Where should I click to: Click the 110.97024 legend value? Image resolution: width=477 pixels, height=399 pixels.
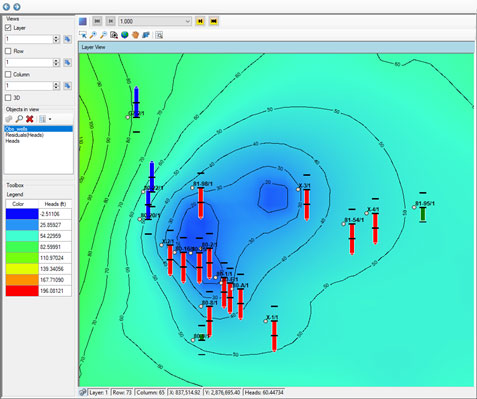tap(52, 258)
